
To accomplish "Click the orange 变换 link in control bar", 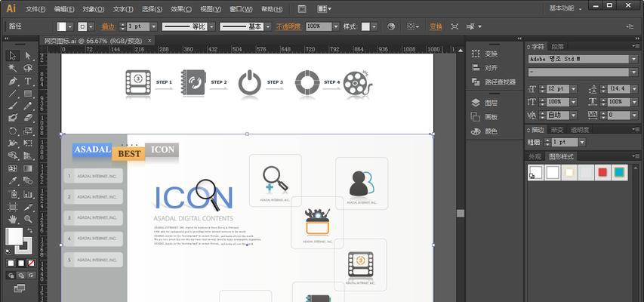I will (436, 26).
